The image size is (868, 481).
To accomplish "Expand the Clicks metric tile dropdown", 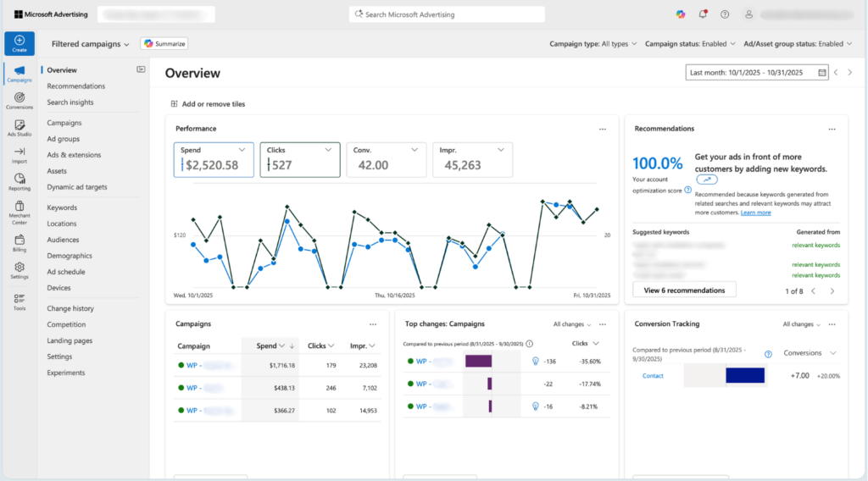I will pos(328,150).
